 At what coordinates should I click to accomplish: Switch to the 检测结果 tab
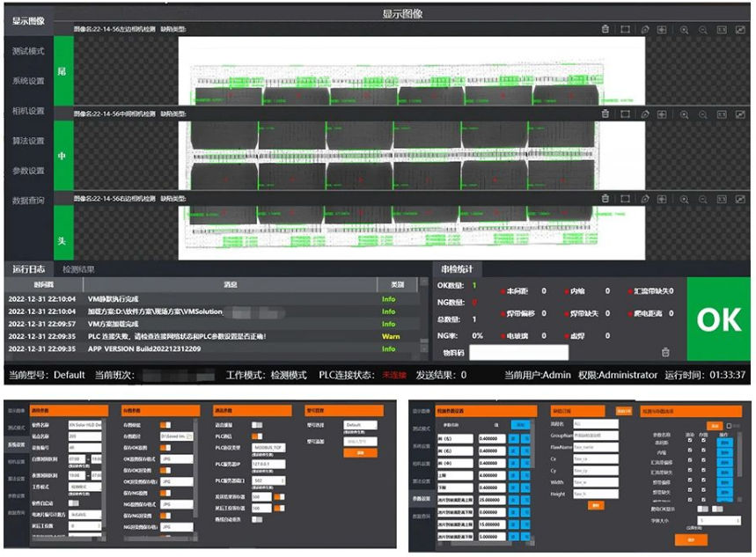click(x=77, y=268)
